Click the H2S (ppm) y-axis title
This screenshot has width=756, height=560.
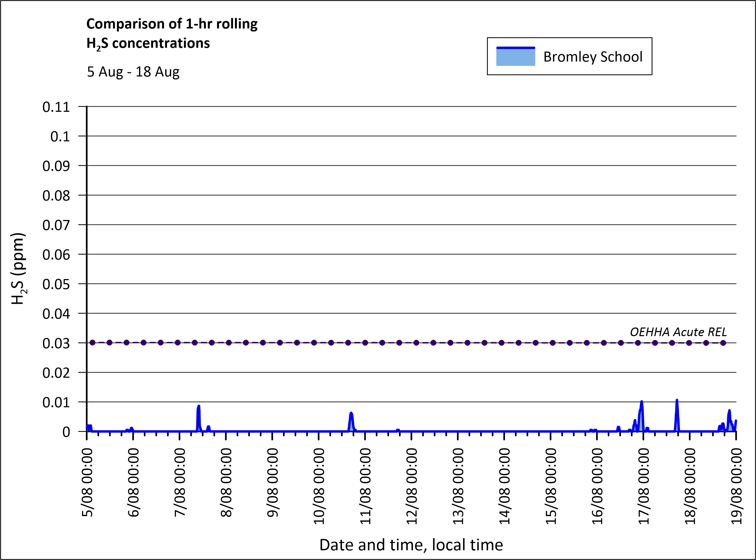tap(18, 268)
